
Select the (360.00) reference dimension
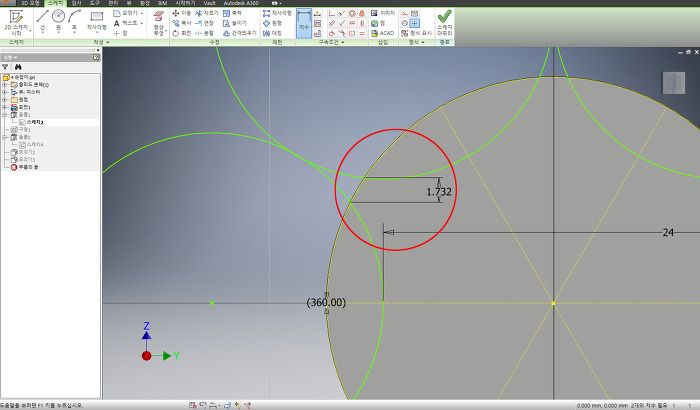[326, 302]
